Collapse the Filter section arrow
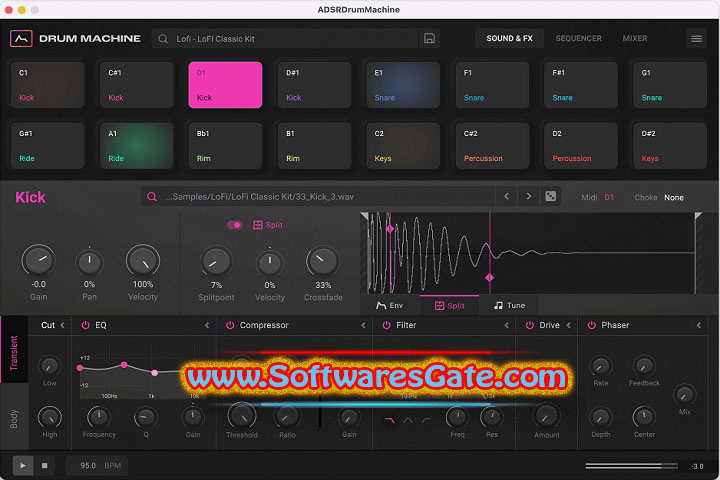Image resolution: width=720 pixels, height=480 pixels. click(506, 325)
